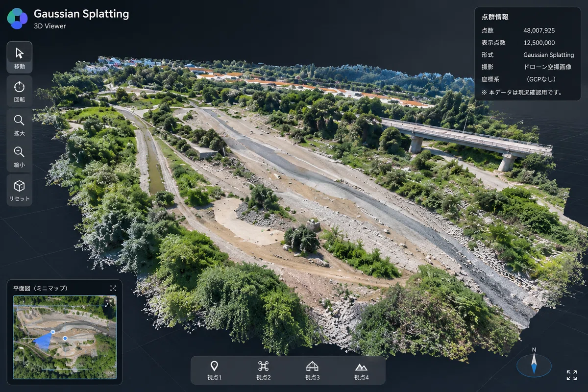Click the large Gaussian Splatting app title
This screenshot has height=392, width=588.
coord(81,14)
